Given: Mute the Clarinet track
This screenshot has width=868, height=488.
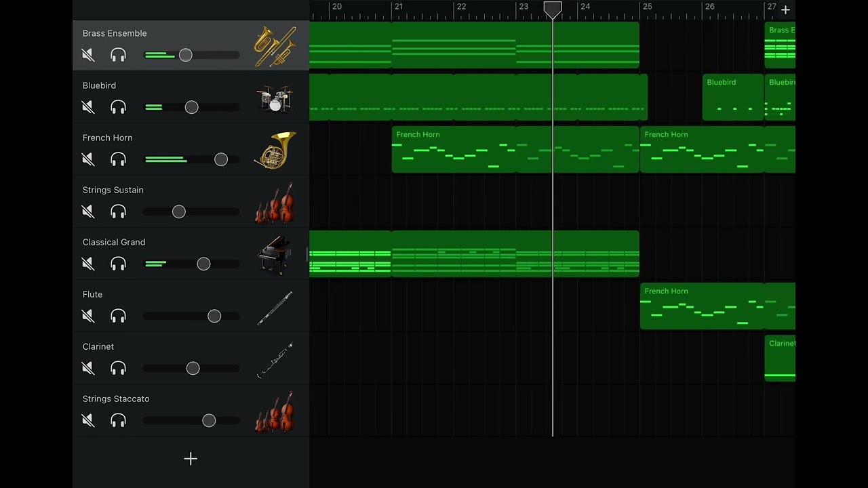Looking at the screenshot, I should tap(87, 368).
